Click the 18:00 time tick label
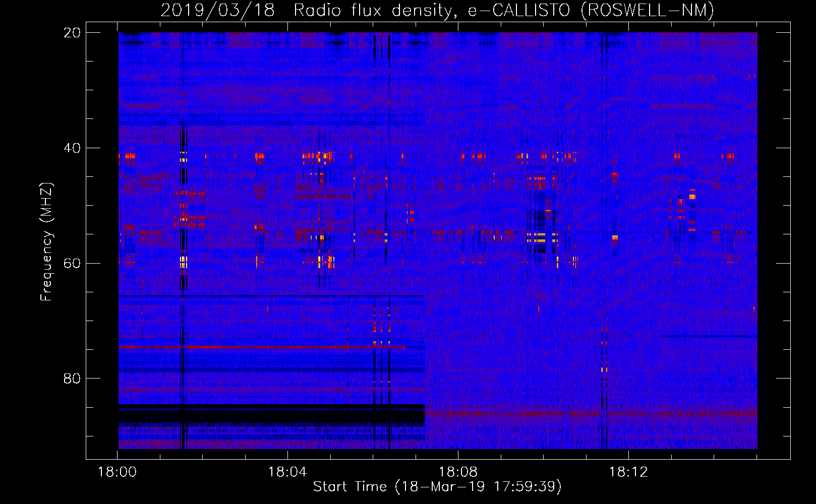The height and width of the screenshot is (504, 816). (117, 472)
